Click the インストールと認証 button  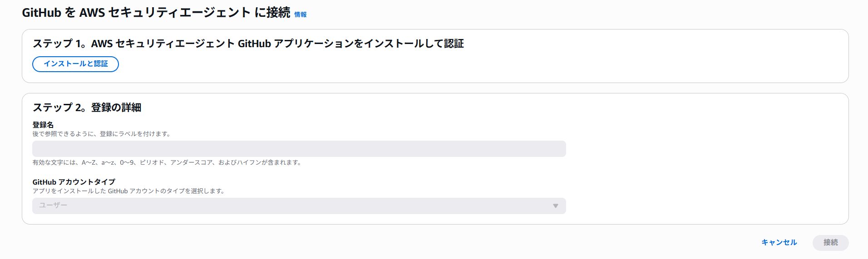tap(75, 64)
